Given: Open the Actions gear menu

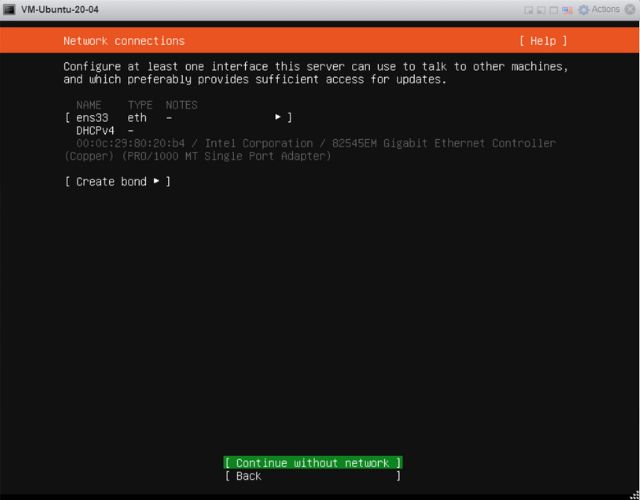Looking at the screenshot, I should (599, 9).
